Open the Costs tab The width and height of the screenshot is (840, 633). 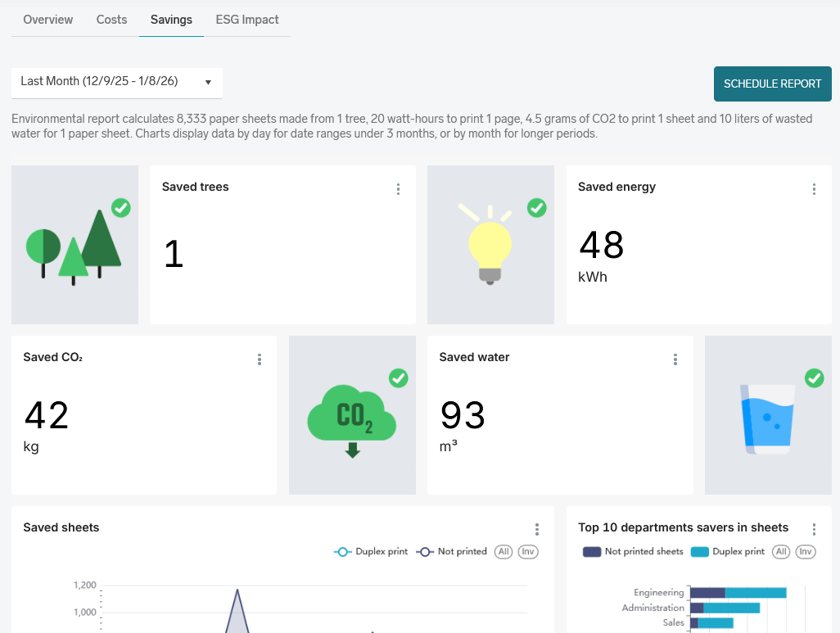(x=111, y=20)
